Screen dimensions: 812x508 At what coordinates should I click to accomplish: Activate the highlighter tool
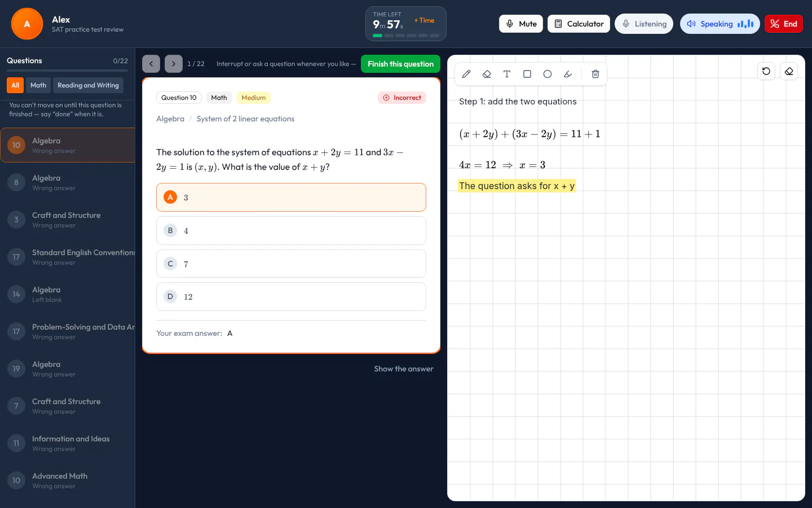tap(568, 74)
